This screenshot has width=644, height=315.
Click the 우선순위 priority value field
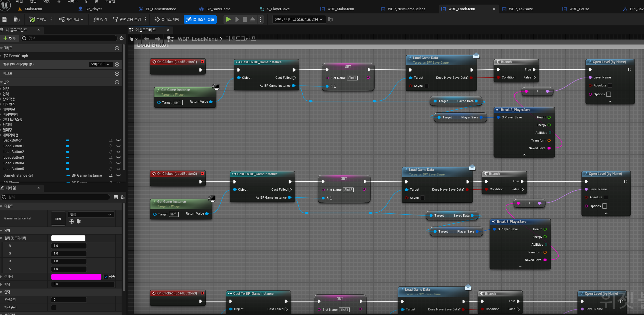point(69,300)
